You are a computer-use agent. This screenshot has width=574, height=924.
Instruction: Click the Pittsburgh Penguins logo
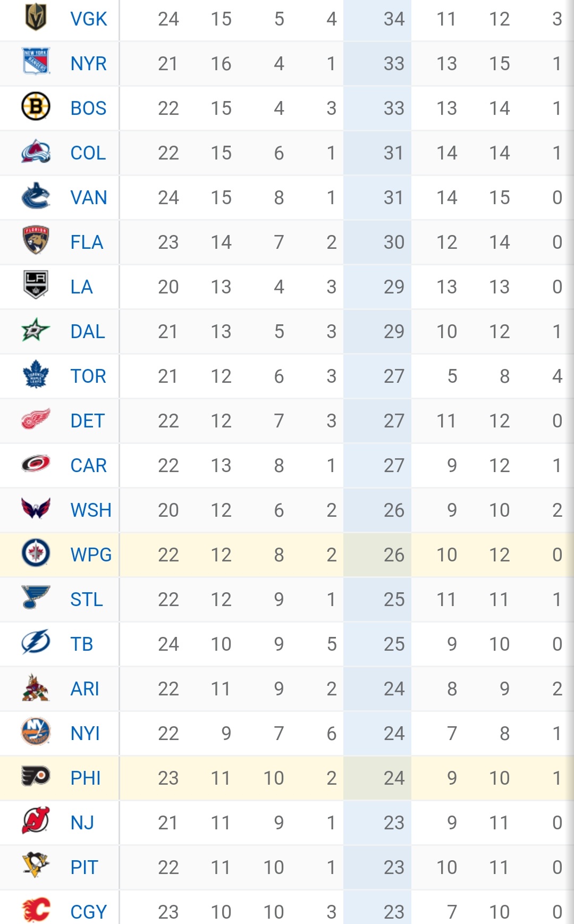(x=36, y=866)
